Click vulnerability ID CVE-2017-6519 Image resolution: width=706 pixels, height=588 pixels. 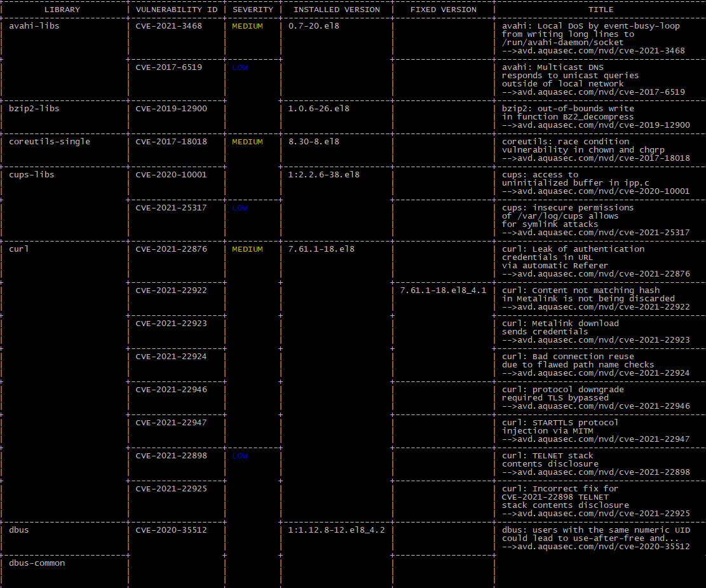[x=169, y=67]
